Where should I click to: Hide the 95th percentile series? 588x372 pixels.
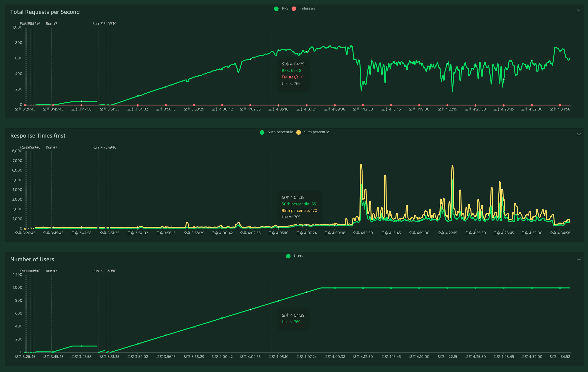[x=316, y=132]
